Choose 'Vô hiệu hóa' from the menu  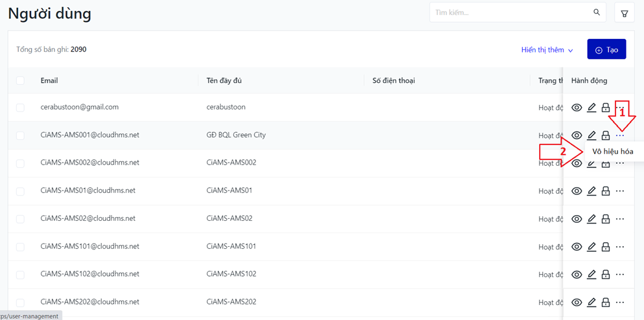click(x=612, y=152)
